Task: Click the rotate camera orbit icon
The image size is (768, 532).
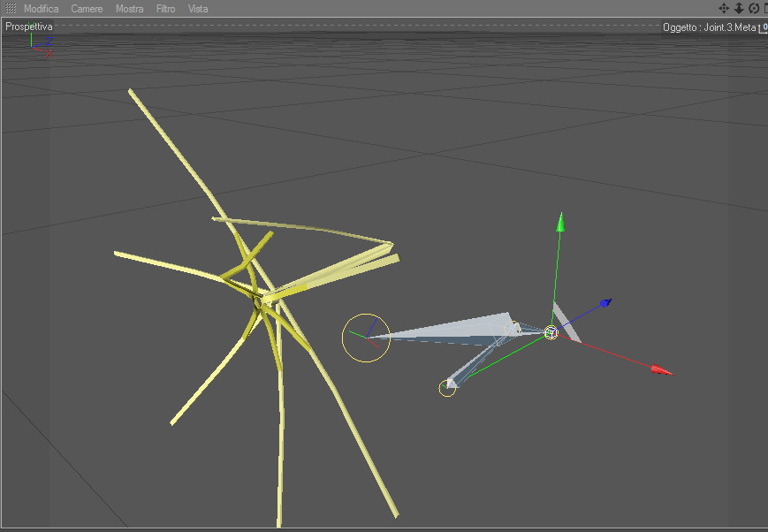Action: (x=754, y=8)
